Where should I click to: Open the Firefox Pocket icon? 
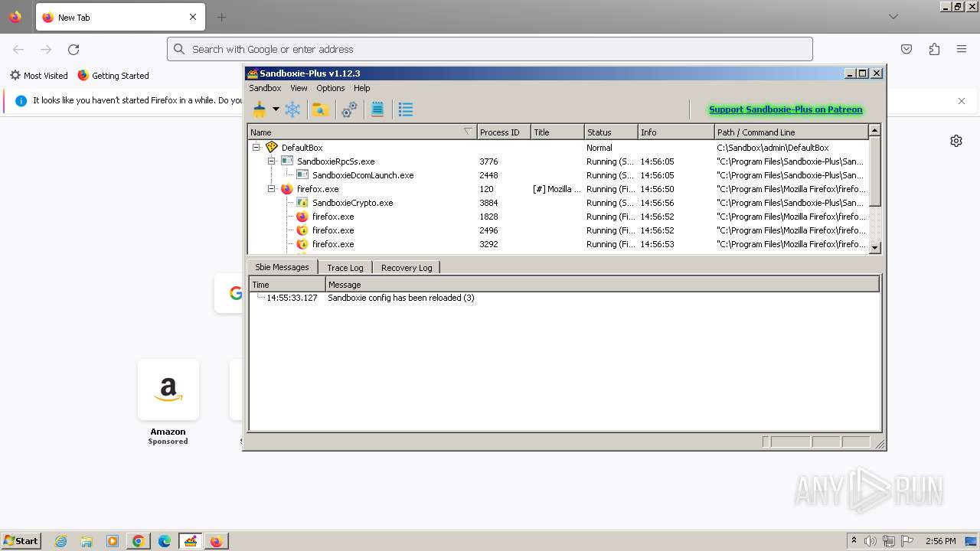coord(906,49)
